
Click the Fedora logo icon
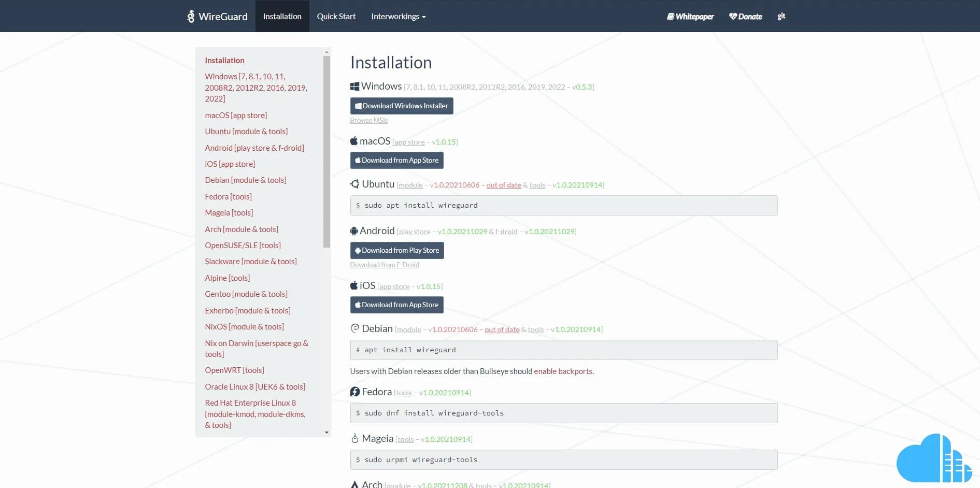[x=354, y=392]
